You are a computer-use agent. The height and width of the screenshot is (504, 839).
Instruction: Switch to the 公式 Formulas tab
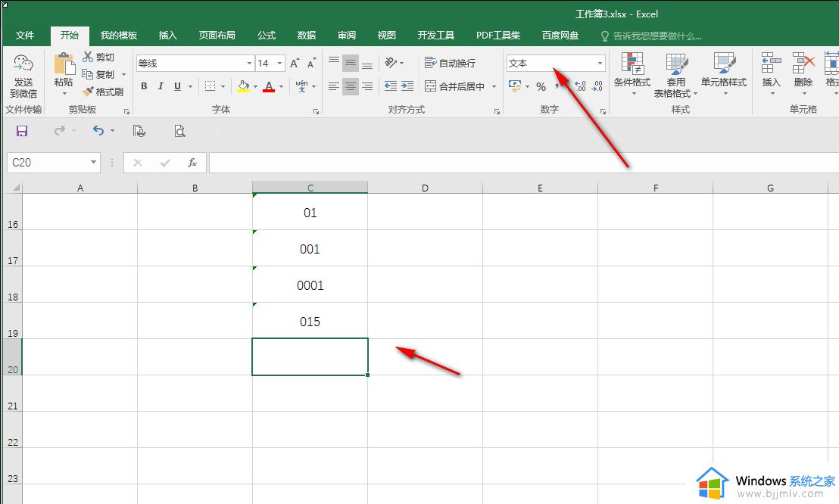point(266,36)
